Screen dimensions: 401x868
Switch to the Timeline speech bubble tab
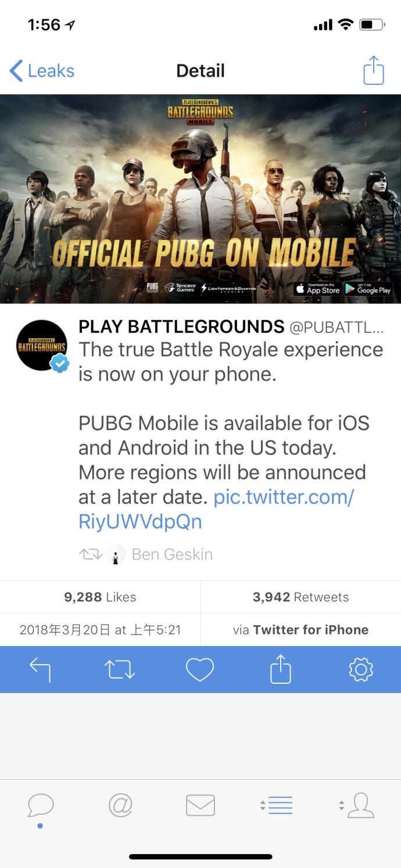[x=40, y=806]
